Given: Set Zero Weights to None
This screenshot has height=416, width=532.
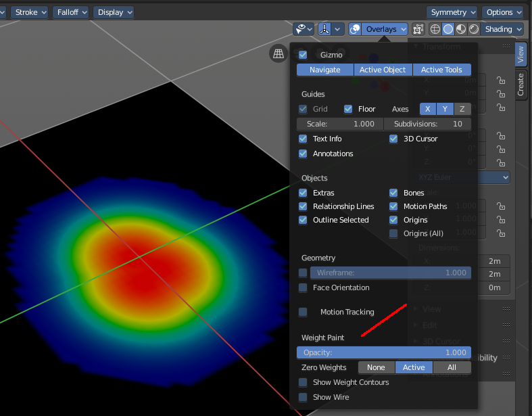Looking at the screenshot, I should [x=377, y=367].
